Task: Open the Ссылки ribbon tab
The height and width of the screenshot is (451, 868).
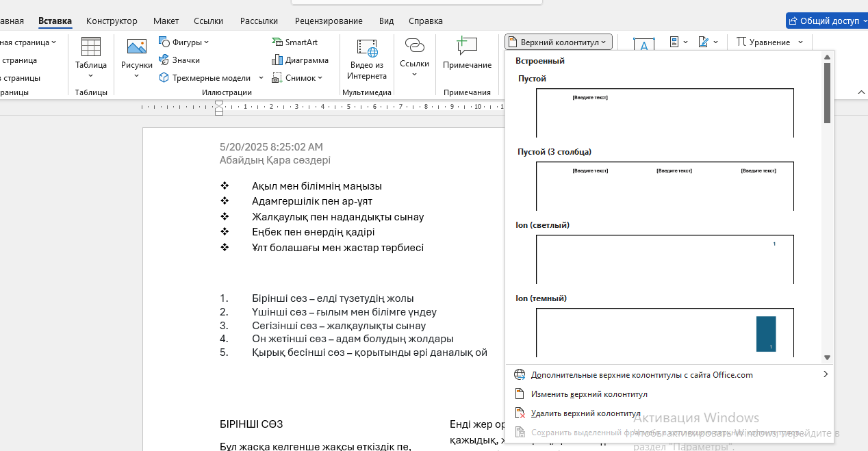Action: click(208, 21)
